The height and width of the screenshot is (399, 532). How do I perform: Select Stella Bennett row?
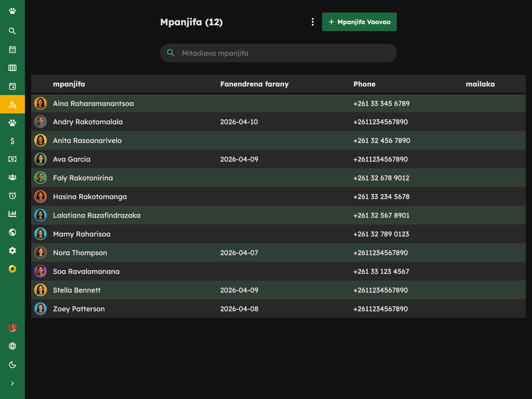tap(278, 290)
